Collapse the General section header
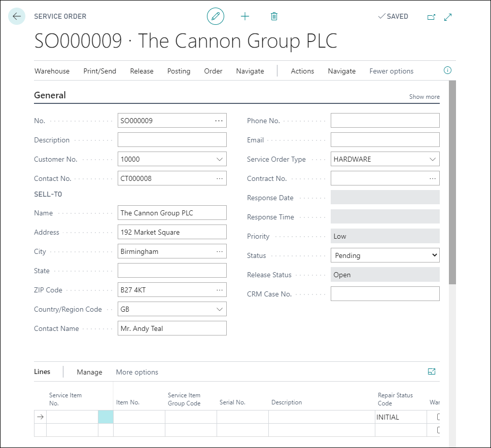Screen dimensions: 491x448 coord(50,95)
